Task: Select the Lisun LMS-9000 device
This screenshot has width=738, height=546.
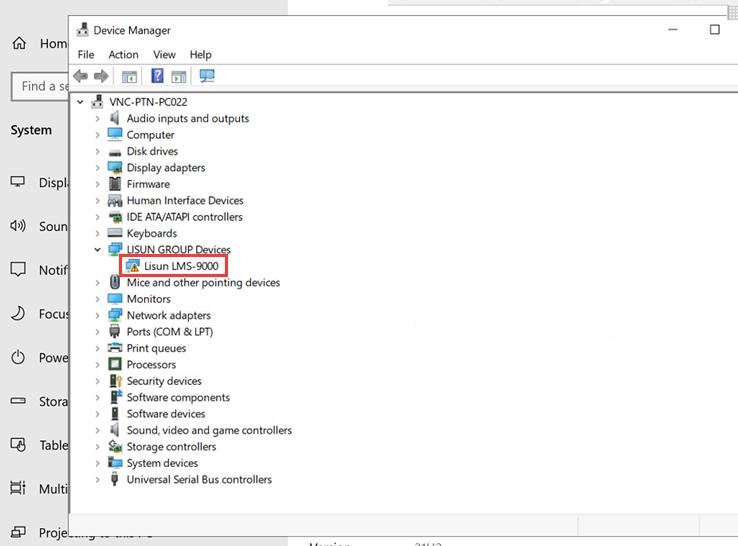Action: click(x=180, y=266)
